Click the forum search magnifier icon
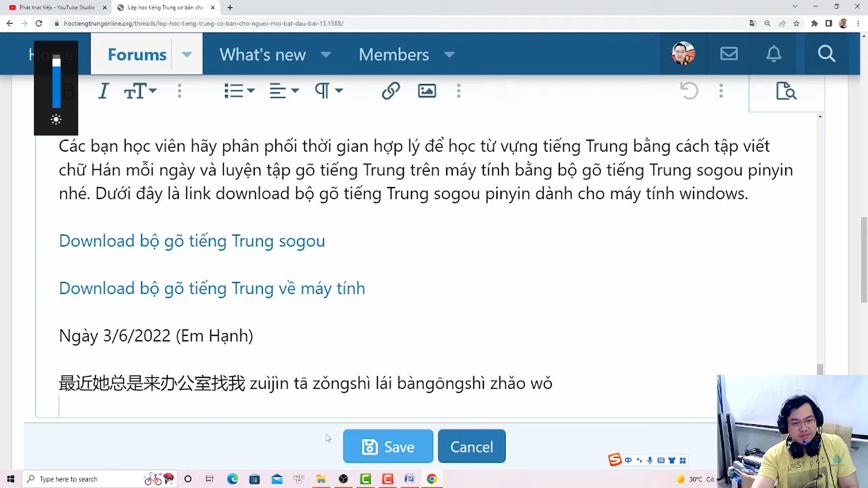This screenshot has height=488, width=868. click(x=826, y=54)
